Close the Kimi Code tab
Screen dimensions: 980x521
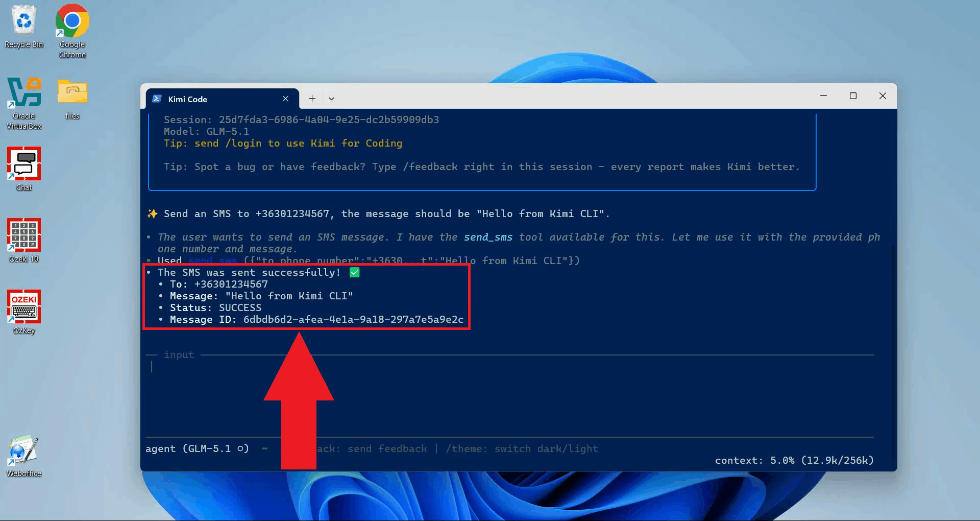(x=285, y=99)
